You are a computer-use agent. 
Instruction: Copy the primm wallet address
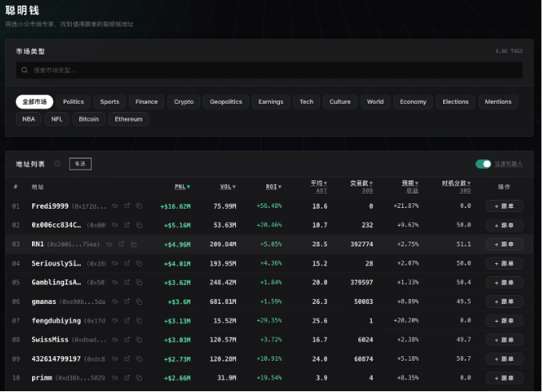point(138,378)
